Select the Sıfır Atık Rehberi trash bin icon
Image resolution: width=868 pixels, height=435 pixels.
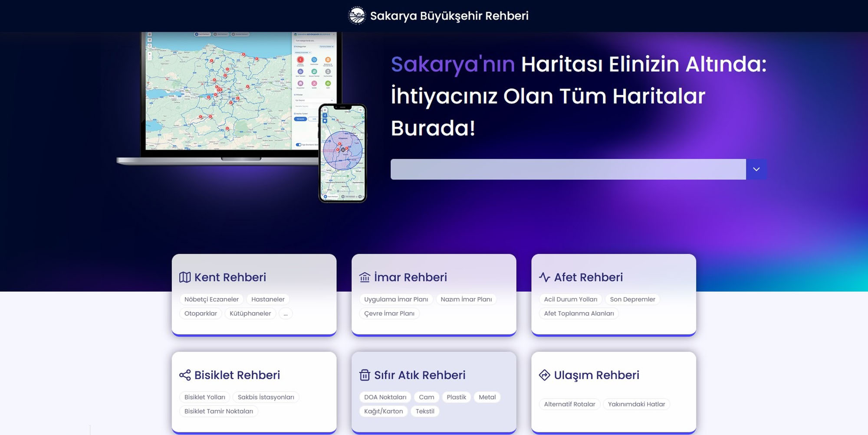364,375
